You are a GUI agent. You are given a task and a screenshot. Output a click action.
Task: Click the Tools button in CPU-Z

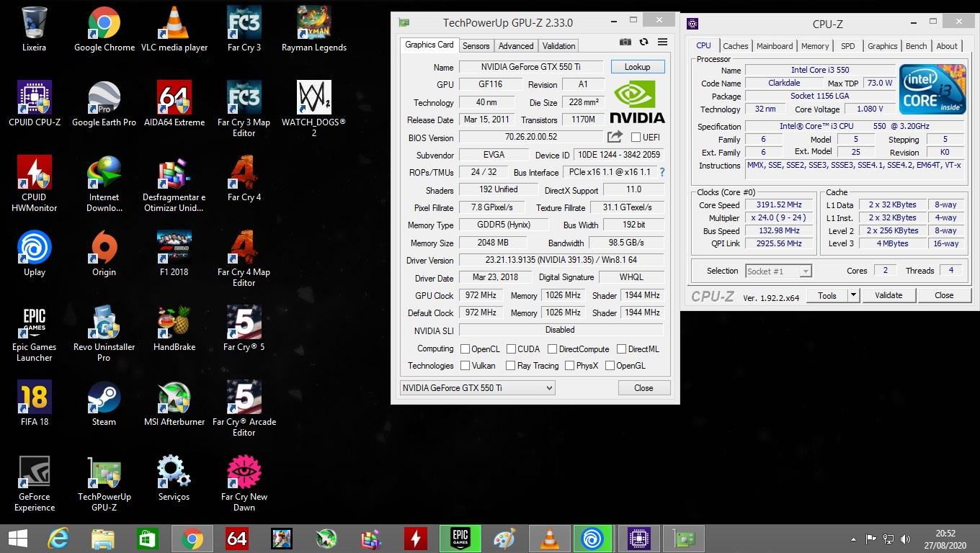click(827, 295)
